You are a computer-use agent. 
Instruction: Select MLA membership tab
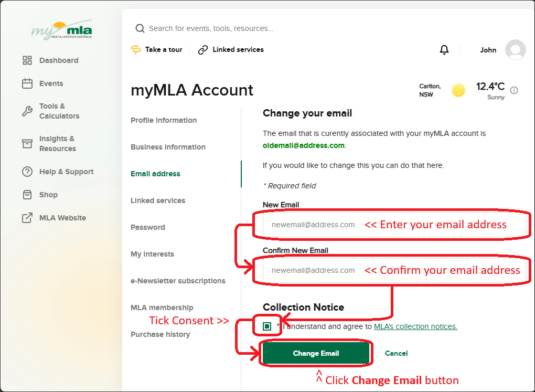pyautogui.click(x=162, y=308)
